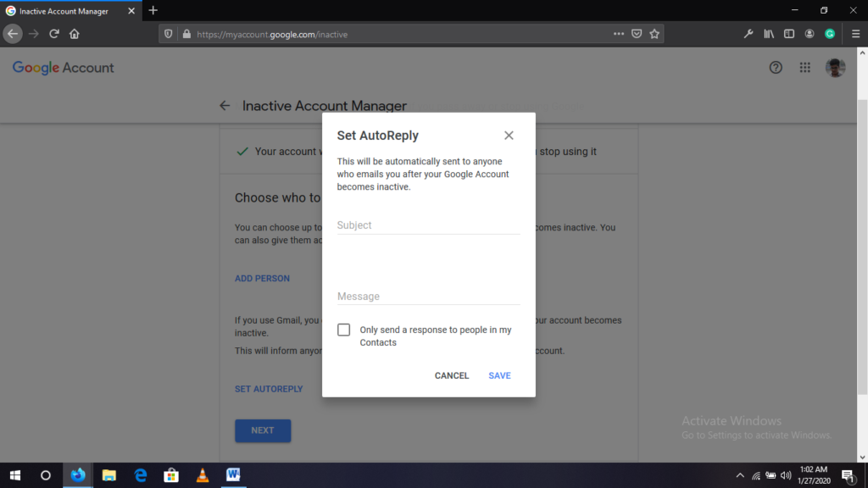Save the AutoReply settings

pos(499,375)
